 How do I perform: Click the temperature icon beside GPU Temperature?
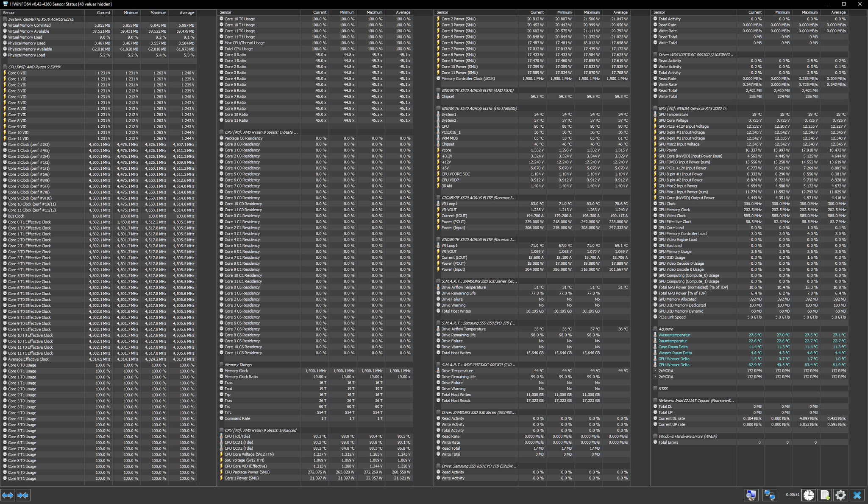[655, 114]
